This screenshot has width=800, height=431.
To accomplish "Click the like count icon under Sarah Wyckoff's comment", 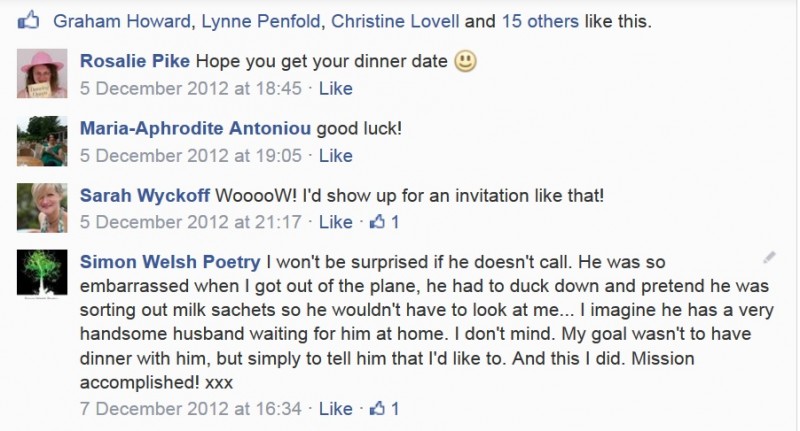I will coord(384,222).
